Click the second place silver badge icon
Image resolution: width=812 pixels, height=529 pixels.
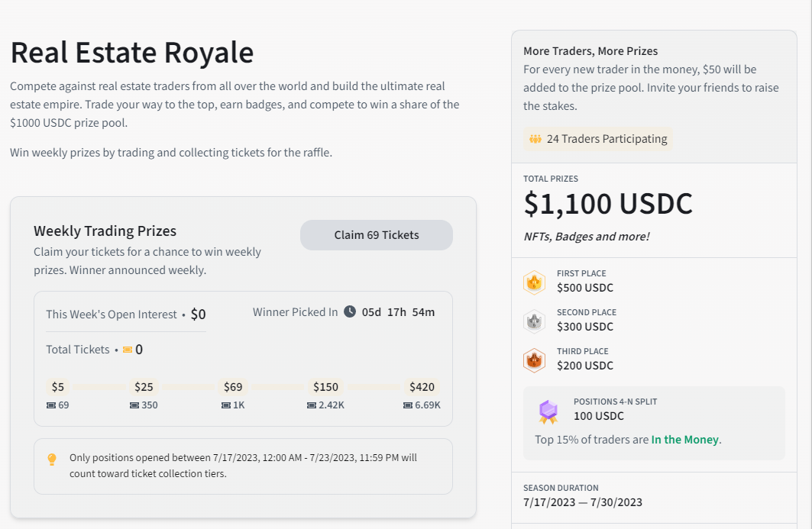pyautogui.click(x=534, y=321)
